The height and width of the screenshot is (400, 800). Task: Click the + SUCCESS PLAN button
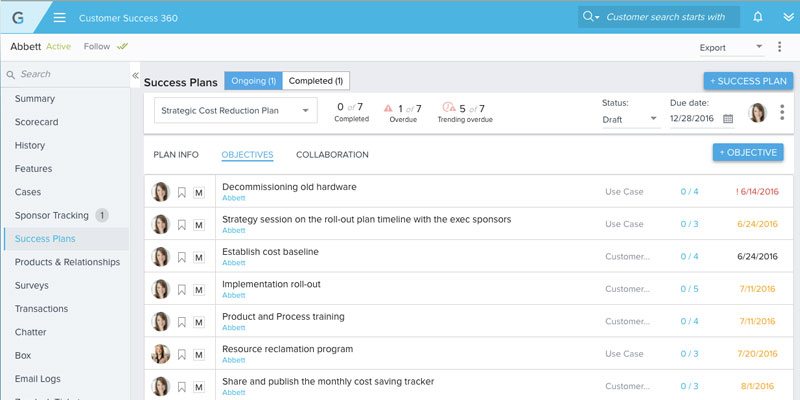(748, 81)
